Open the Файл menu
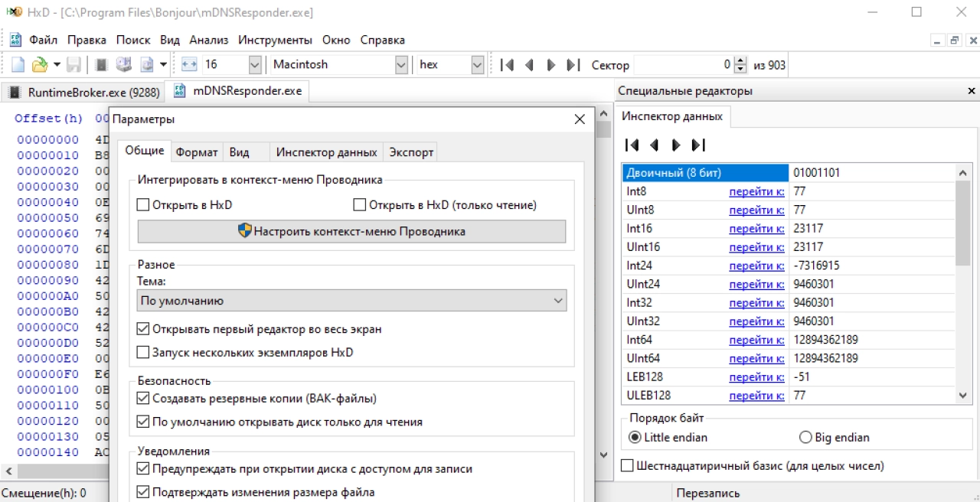The image size is (980, 502). pyautogui.click(x=44, y=40)
